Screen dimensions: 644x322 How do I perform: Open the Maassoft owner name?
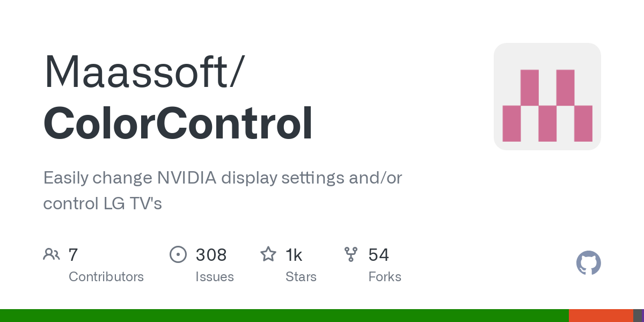coord(144,71)
